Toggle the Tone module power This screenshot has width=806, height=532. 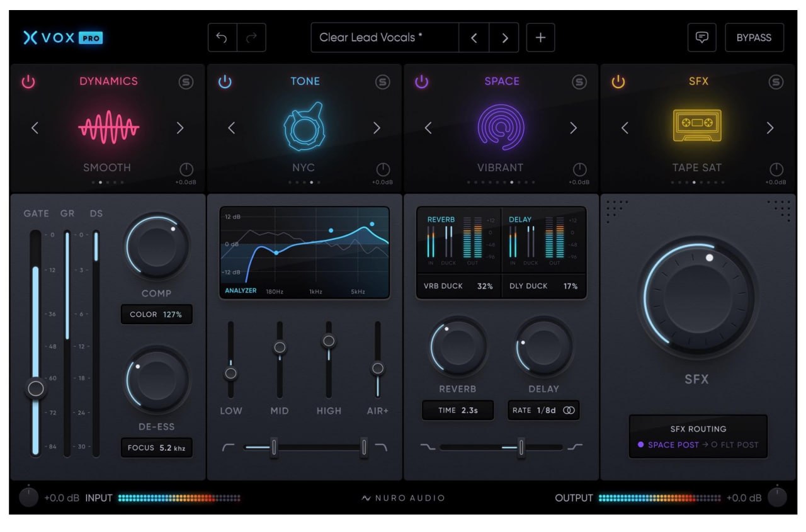225,82
